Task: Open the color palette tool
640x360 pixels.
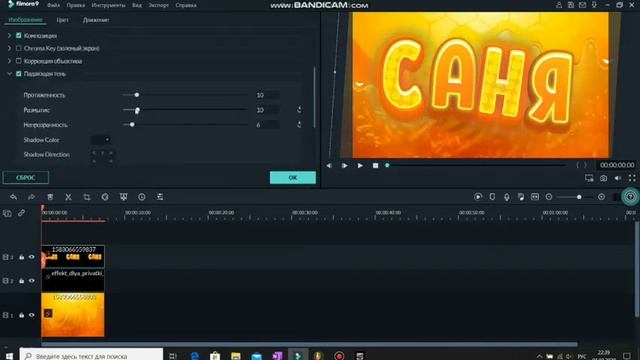Action: click(105, 197)
